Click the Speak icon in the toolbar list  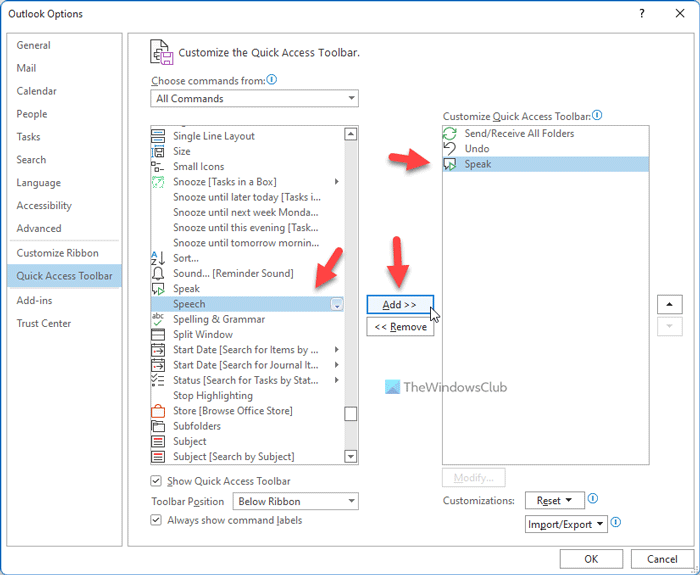click(x=450, y=164)
